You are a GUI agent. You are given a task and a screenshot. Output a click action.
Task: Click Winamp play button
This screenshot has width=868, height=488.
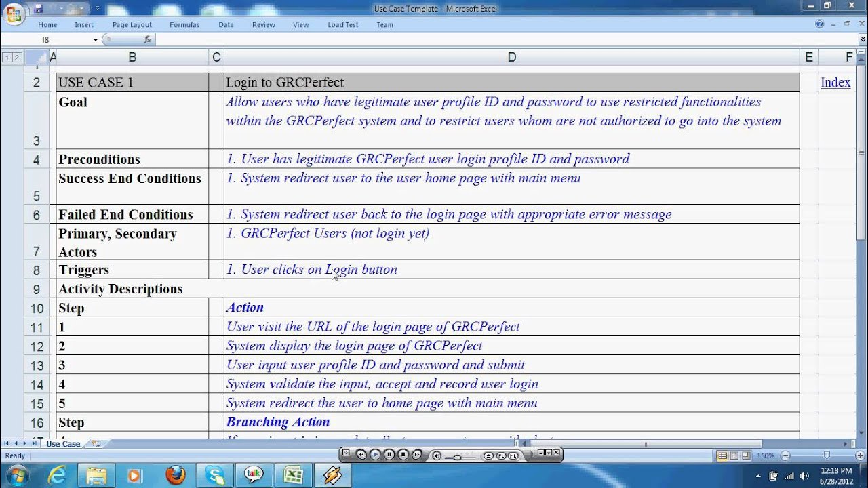point(375,455)
